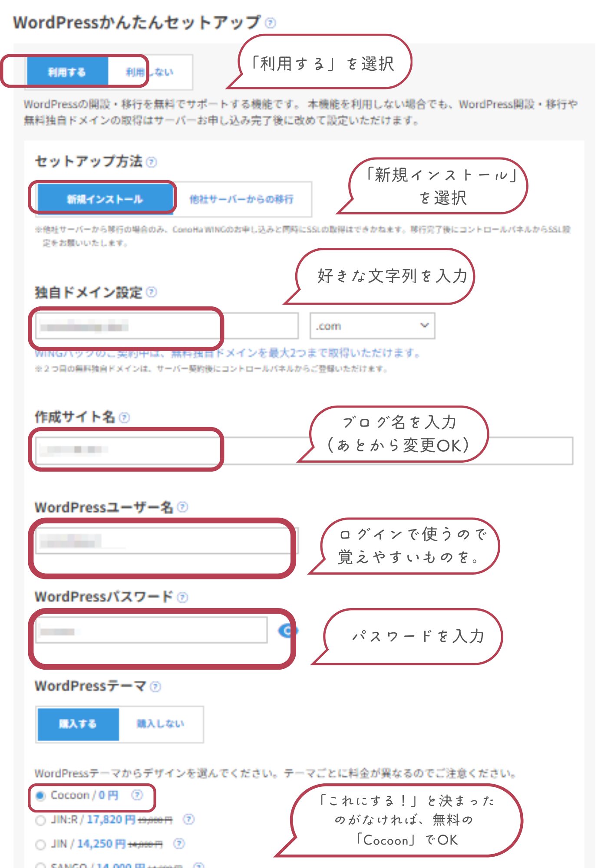Open help icon next to Cocoon theme

137,795
